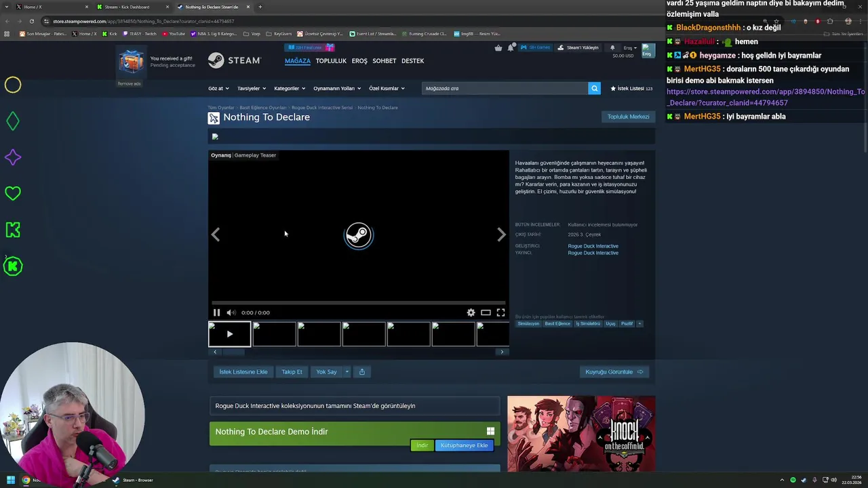This screenshot has height=488, width=868.
Task: Reload the page with the refresh icon
Action: click(31, 21)
